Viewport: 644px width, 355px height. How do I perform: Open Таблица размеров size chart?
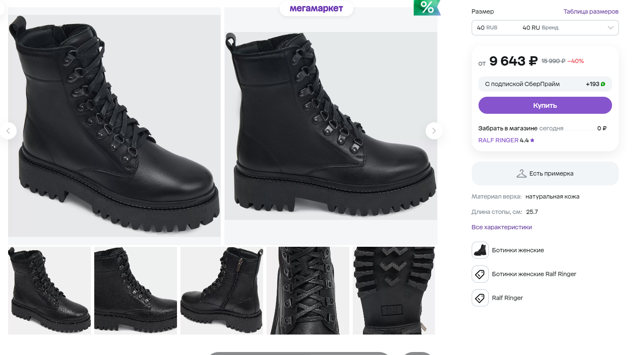[x=591, y=12]
